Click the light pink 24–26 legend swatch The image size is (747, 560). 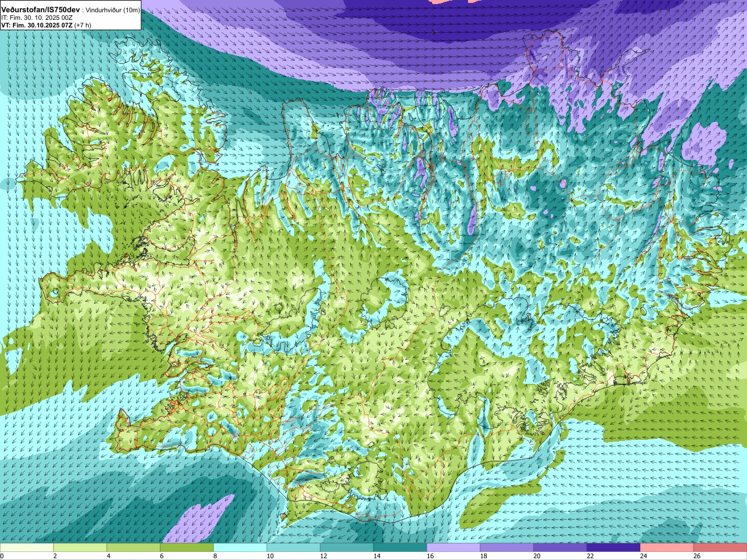click(667, 548)
